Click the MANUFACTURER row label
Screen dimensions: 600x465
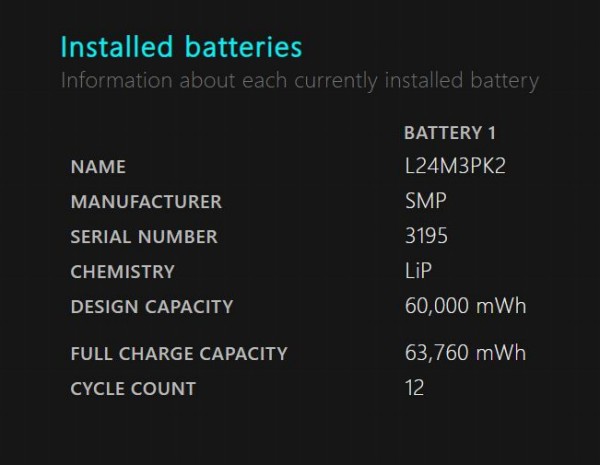146,202
